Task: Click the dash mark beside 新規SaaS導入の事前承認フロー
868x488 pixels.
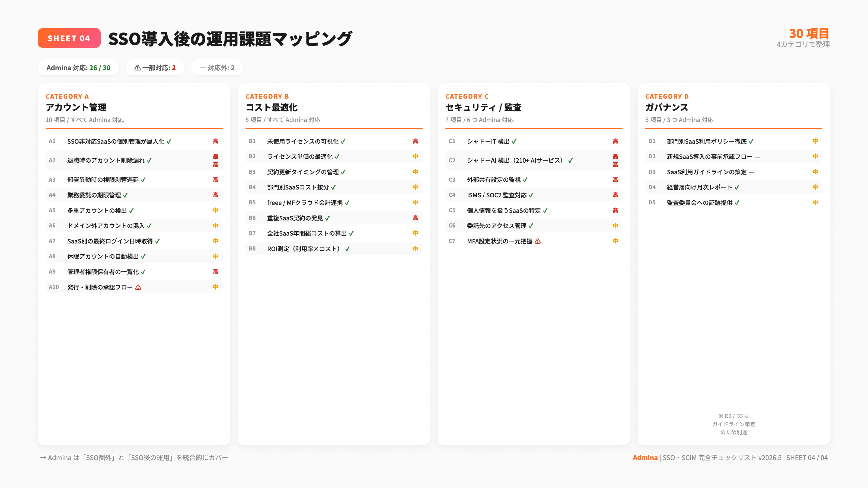Action: tap(758, 157)
